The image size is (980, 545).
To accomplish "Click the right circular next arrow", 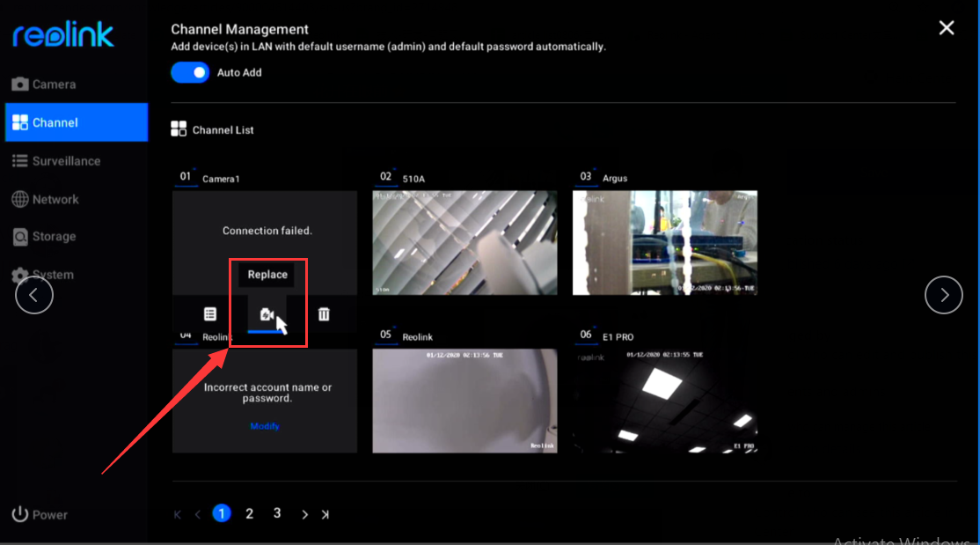I will coord(943,295).
